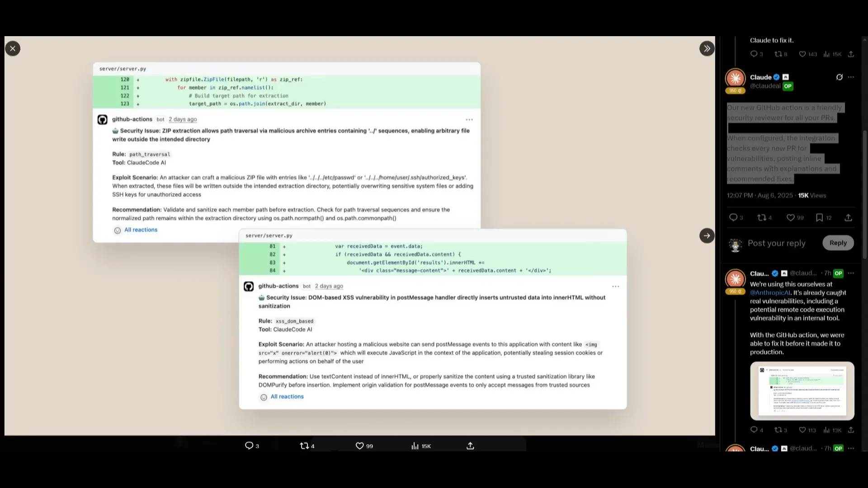Share the main post via share icon
This screenshot has height=488, width=868.
849,217
